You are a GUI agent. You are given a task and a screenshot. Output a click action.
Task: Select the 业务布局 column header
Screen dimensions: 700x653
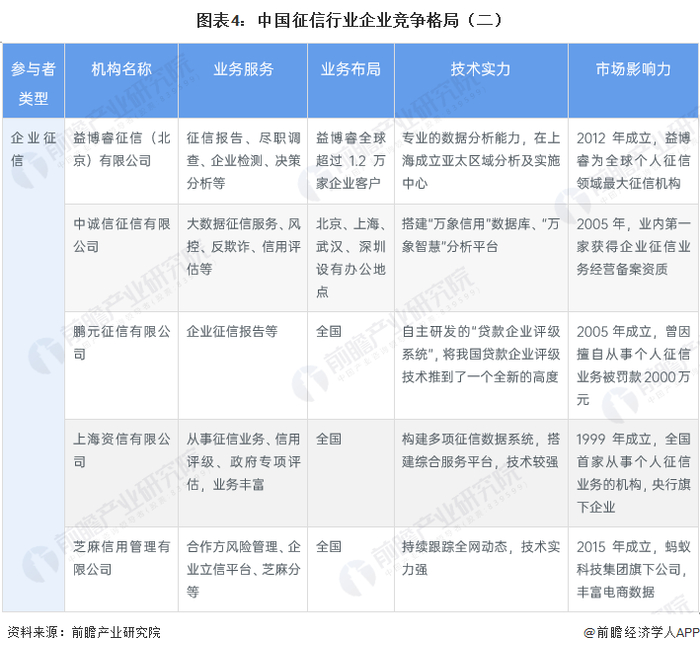click(351, 81)
